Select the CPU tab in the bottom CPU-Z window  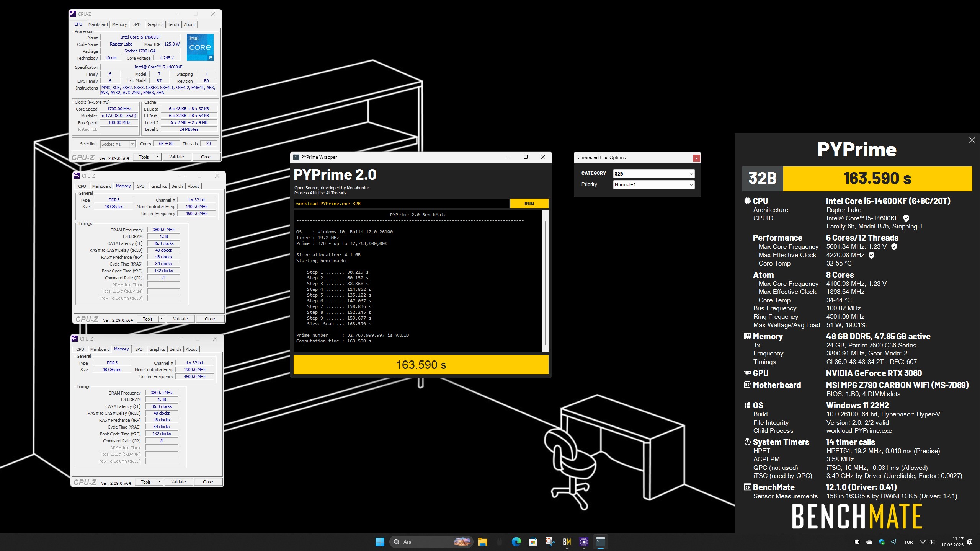(80, 349)
